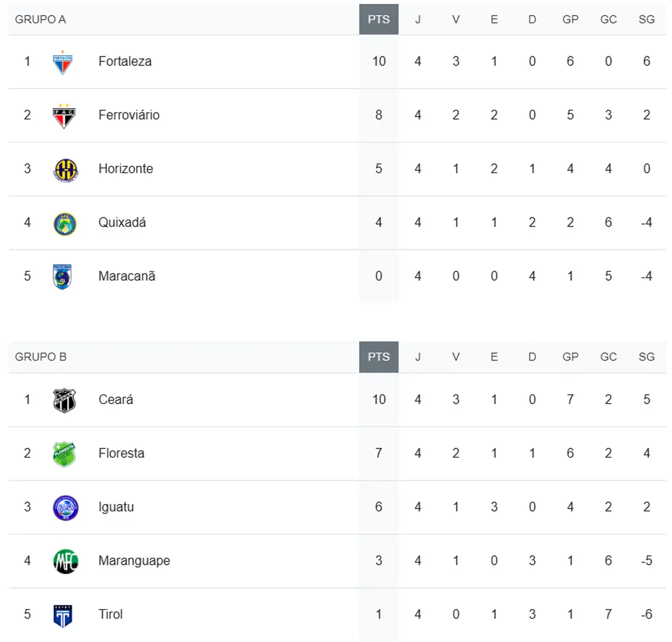The image size is (672, 642).
Task: Select the Horizonte club logo
Action: (x=66, y=170)
